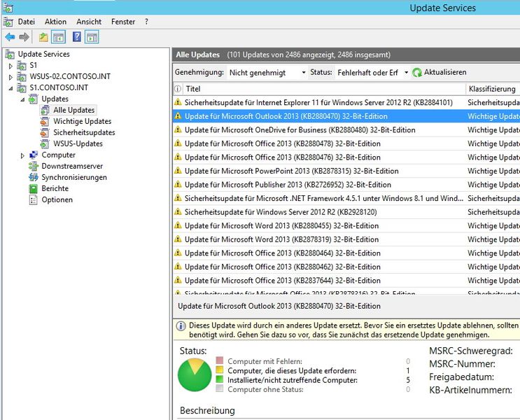Open help via the blue question mark icon
Screen dimensions: 520x420
(x=77, y=37)
